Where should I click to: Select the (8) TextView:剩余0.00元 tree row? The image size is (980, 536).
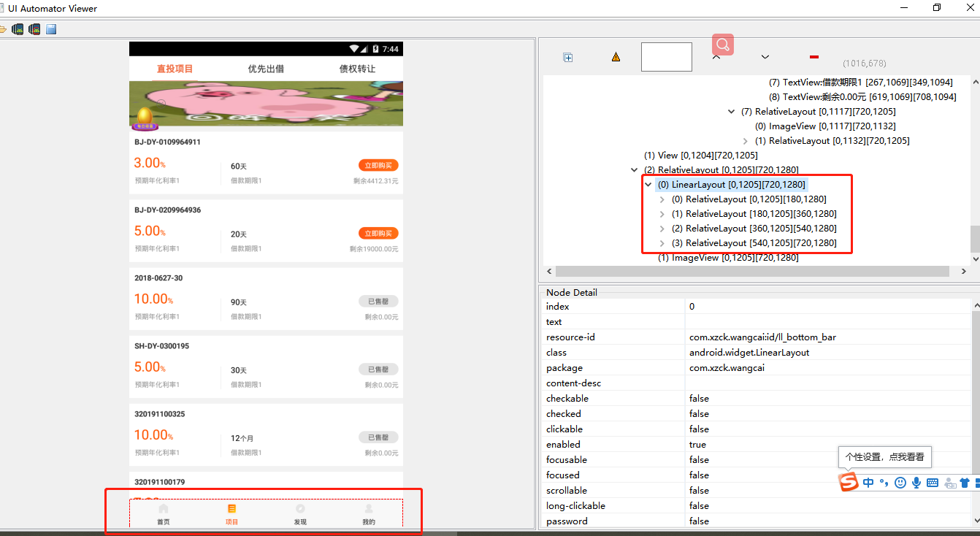pos(862,97)
